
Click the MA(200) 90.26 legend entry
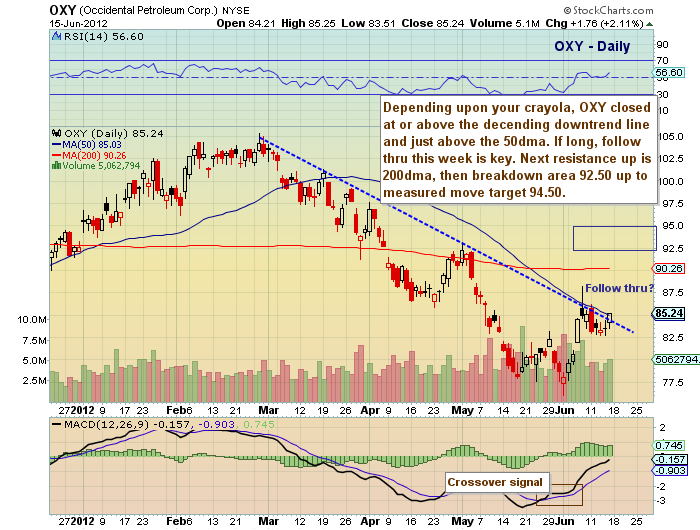89,155
